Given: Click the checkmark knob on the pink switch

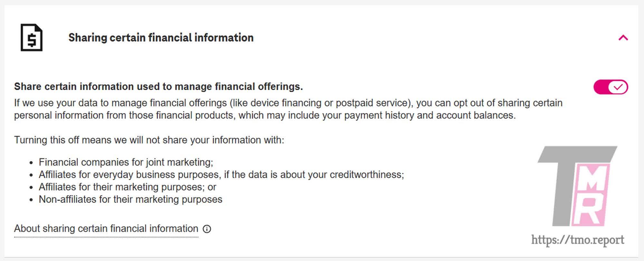Looking at the screenshot, I should click(x=618, y=87).
